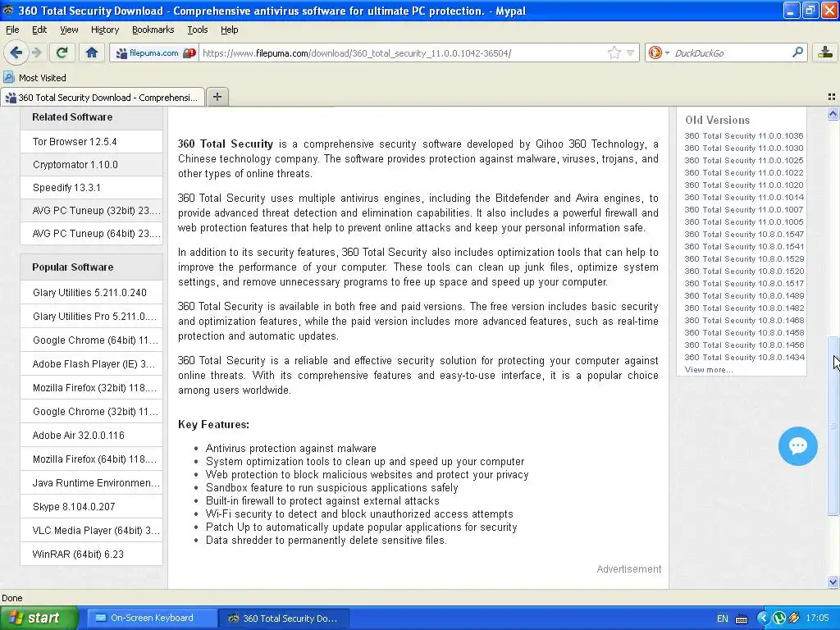Screen dimensions: 840x630
Task: Open the home page with the house icon
Action: [x=92, y=52]
